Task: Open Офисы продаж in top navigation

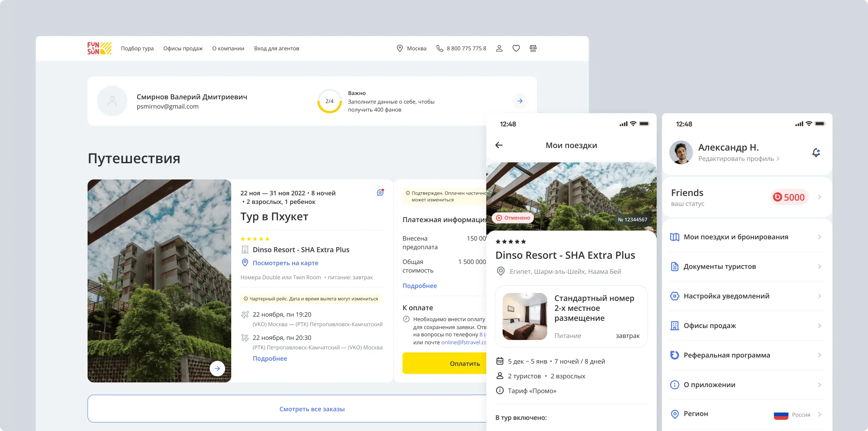Action: (x=183, y=48)
